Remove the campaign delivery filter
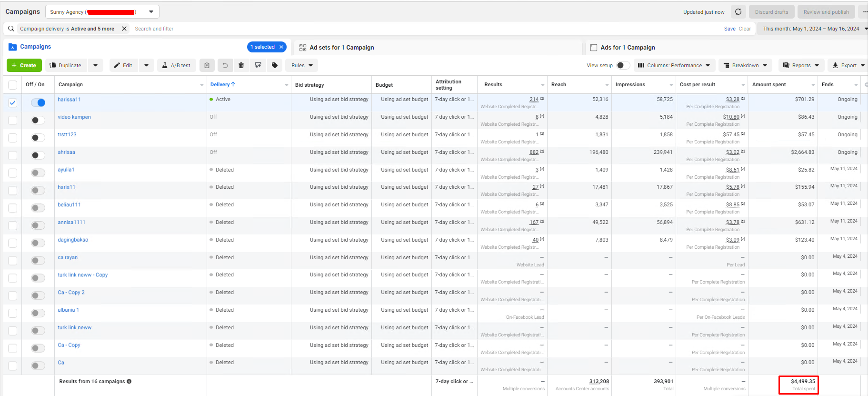This screenshot has width=868, height=396. (x=124, y=29)
